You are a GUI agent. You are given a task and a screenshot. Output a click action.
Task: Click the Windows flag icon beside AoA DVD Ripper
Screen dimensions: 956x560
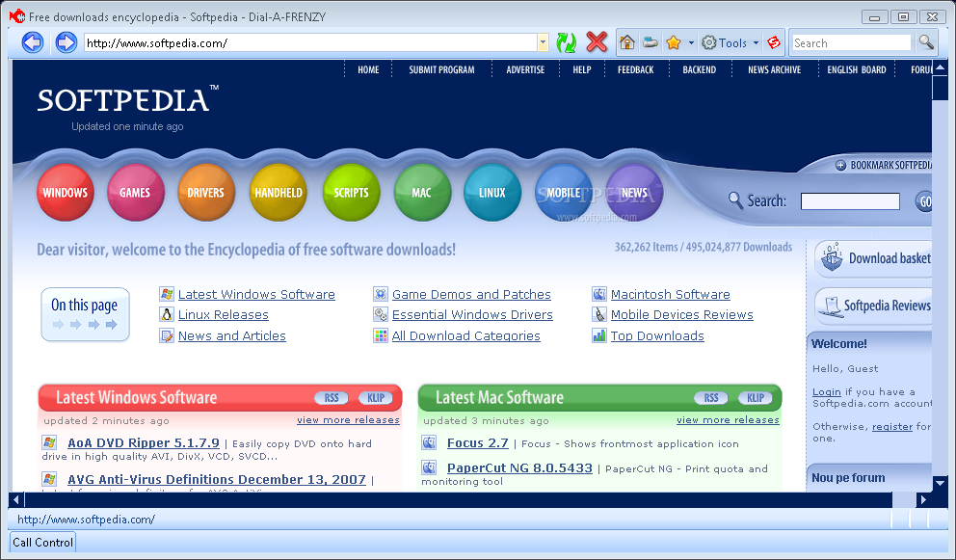[49, 442]
